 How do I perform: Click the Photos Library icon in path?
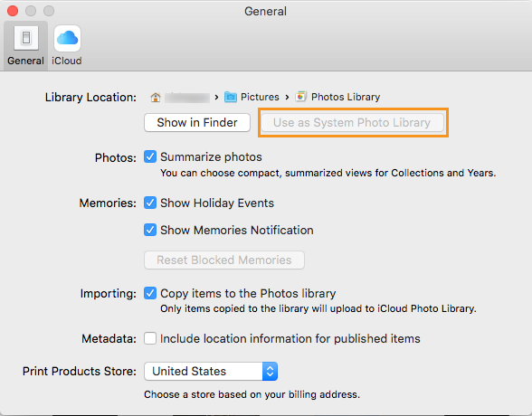[300, 97]
